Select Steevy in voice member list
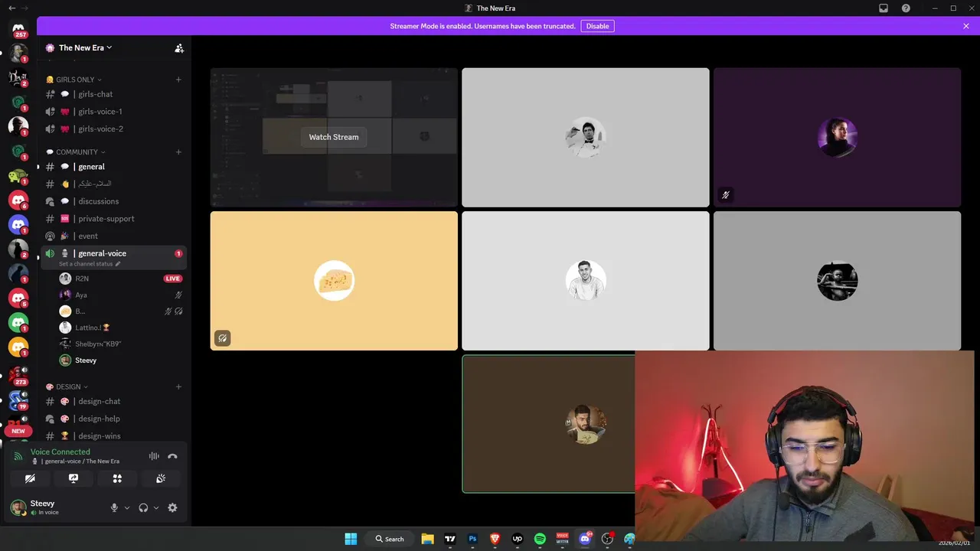The width and height of the screenshot is (980, 551). (121, 360)
